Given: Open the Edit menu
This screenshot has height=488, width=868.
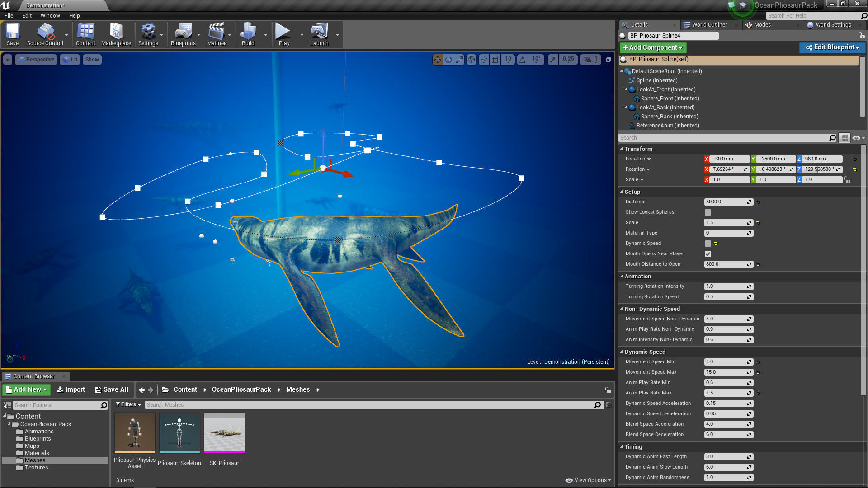Looking at the screenshot, I should 27,15.
